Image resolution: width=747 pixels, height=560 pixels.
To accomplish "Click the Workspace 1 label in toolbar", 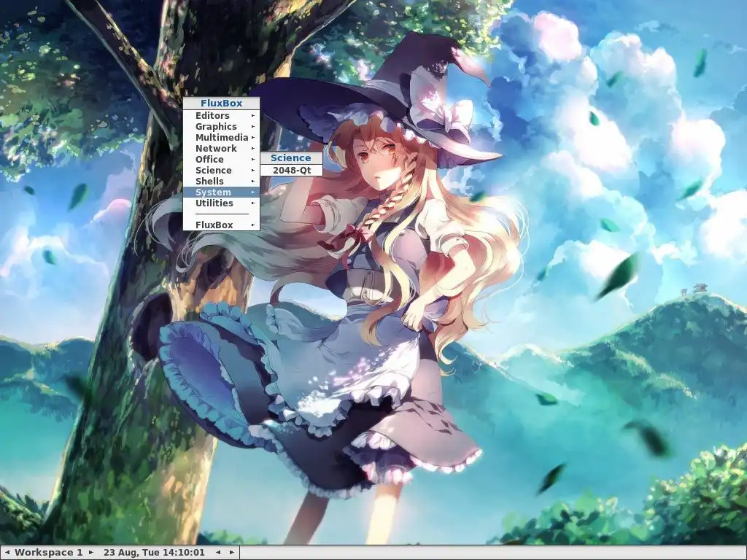I will coord(49,553).
